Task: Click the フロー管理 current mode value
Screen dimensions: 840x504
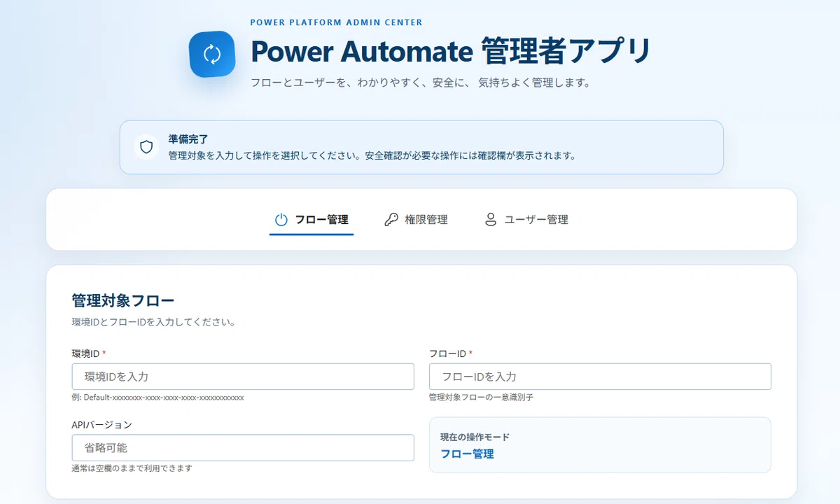Action: 467,454
